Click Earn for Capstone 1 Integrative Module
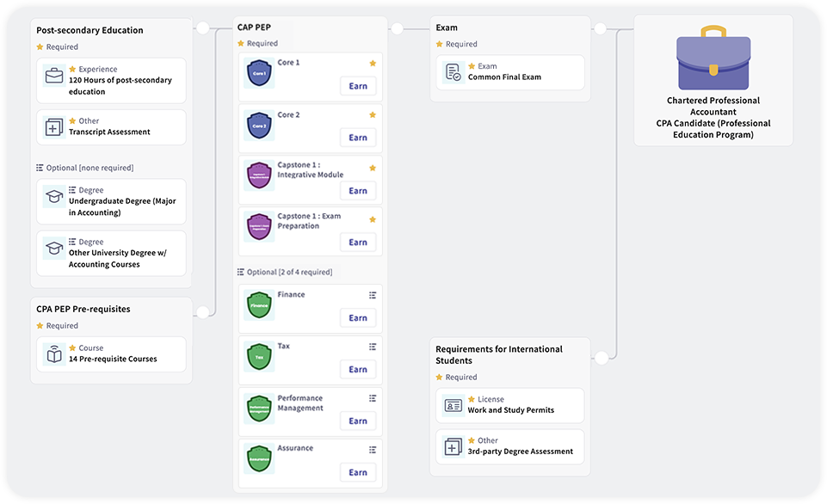Image resolution: width=827 pixels, height=504 pixels. tap(358, 191)
